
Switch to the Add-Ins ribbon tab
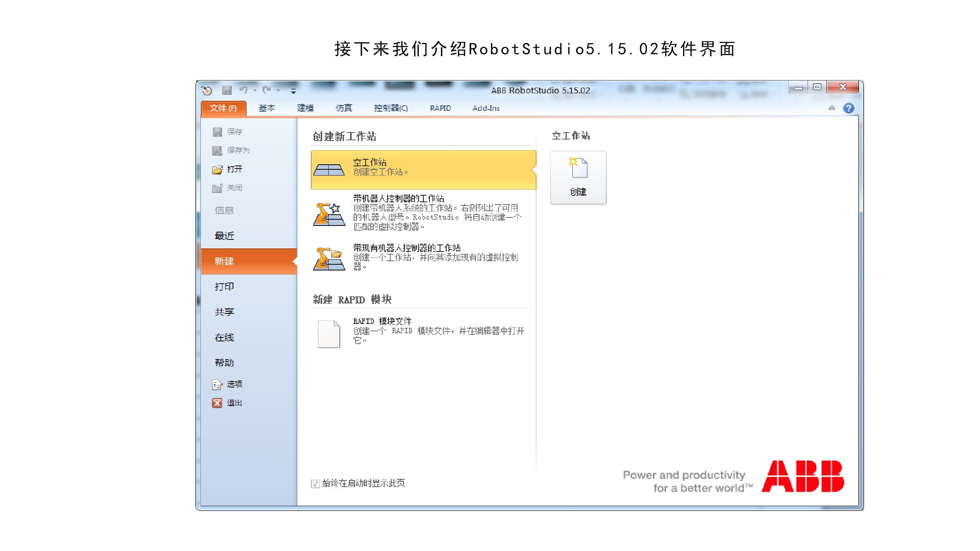click(486, 108)
